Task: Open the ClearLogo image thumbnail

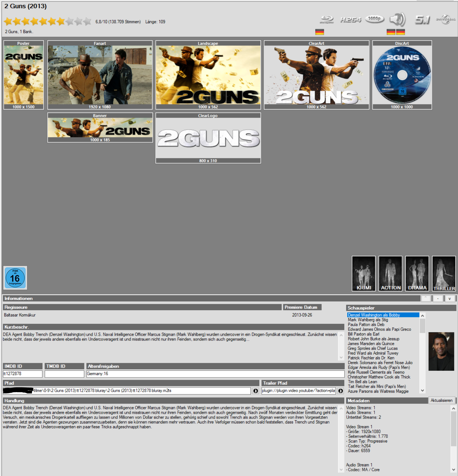Action: click(x=208, y=138)
